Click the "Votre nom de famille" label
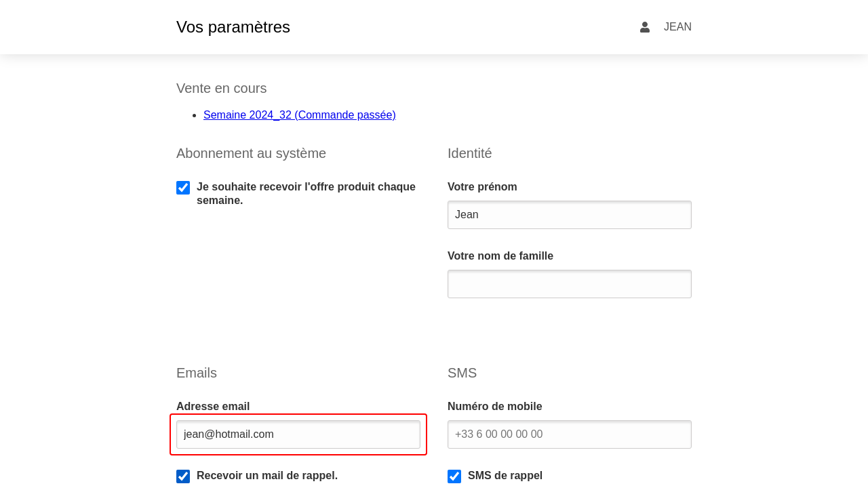This screenshot has height=488, width=868. 500,256
